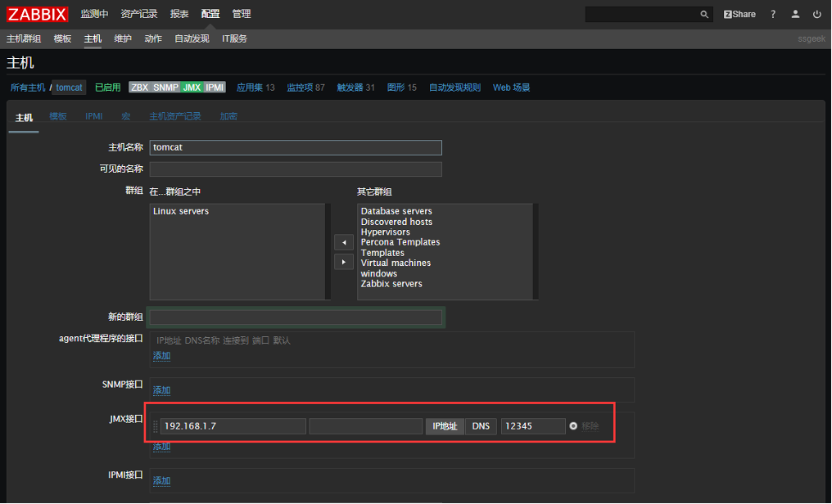Viewport: 832px width, 504px height.
Task: Open the Share link
Action: 739,14
